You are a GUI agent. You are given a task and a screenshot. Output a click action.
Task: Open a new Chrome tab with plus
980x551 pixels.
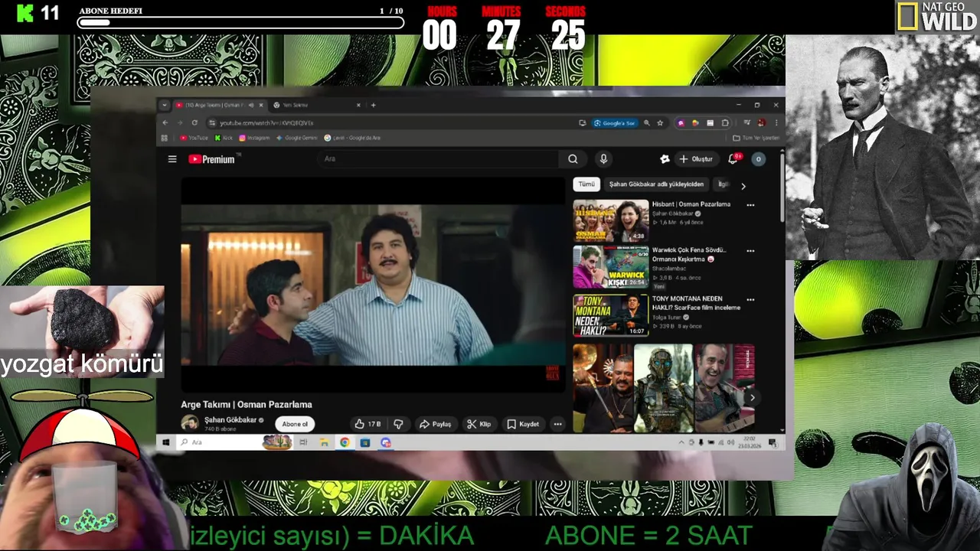(374, 105)
